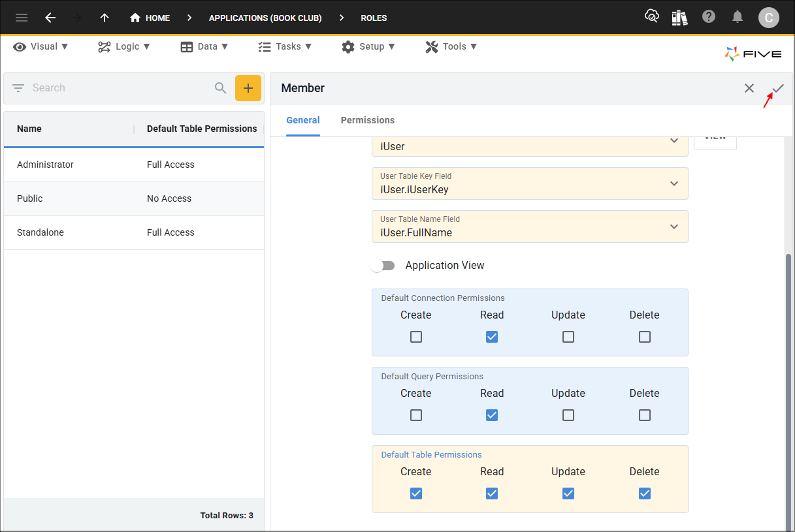The height and width of the screenshot is (532, 795).
Task: Cancel the Member form with the X
Action: (x=749, y=88)
